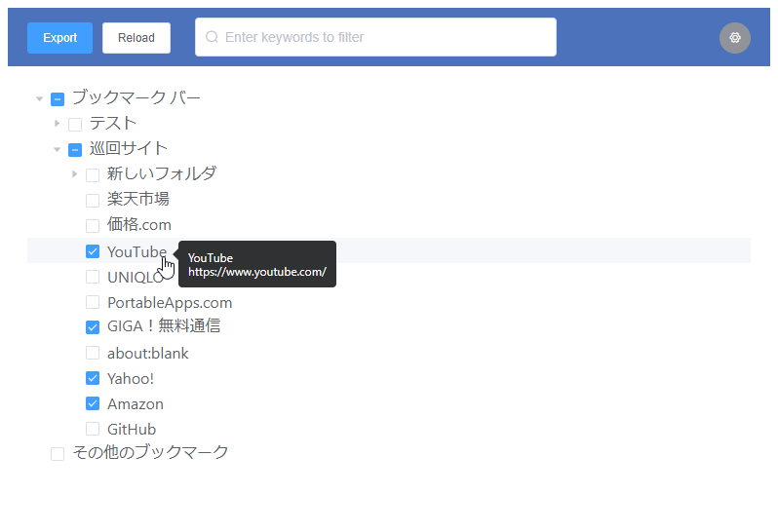Uncheck the Amazon bookmark checkbox
This screenshot has width=778, height=532.
point(93,403)
